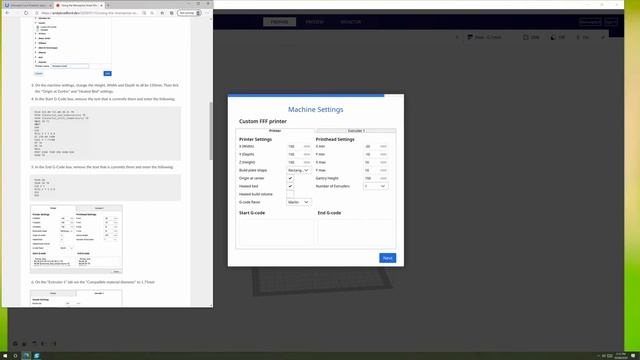The image size is (640, 360).
Task: Click the End G-code snippet block on webpage
Action: coord(105,187)
